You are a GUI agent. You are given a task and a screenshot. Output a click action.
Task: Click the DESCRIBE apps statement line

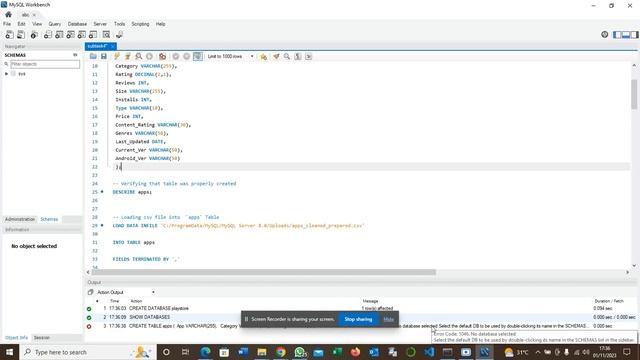pos(132,192)
